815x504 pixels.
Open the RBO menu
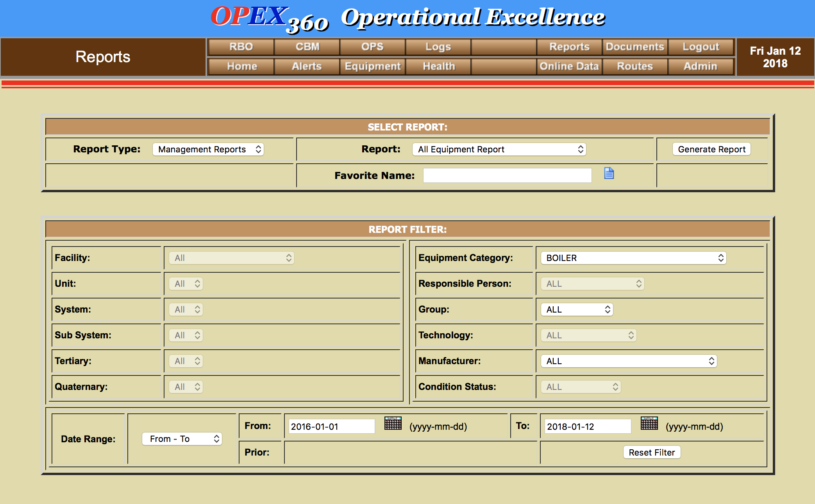coord(241,47)
